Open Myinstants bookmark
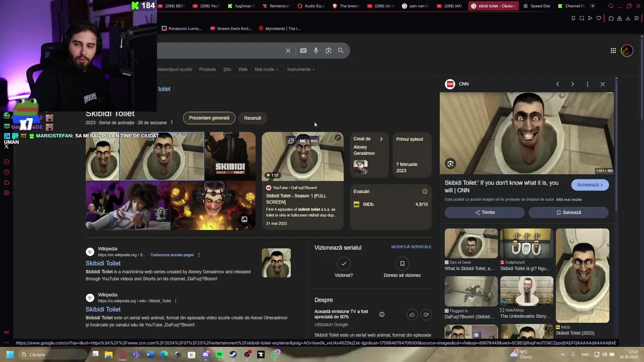644x362 pixels. click(x=280, y=29)
